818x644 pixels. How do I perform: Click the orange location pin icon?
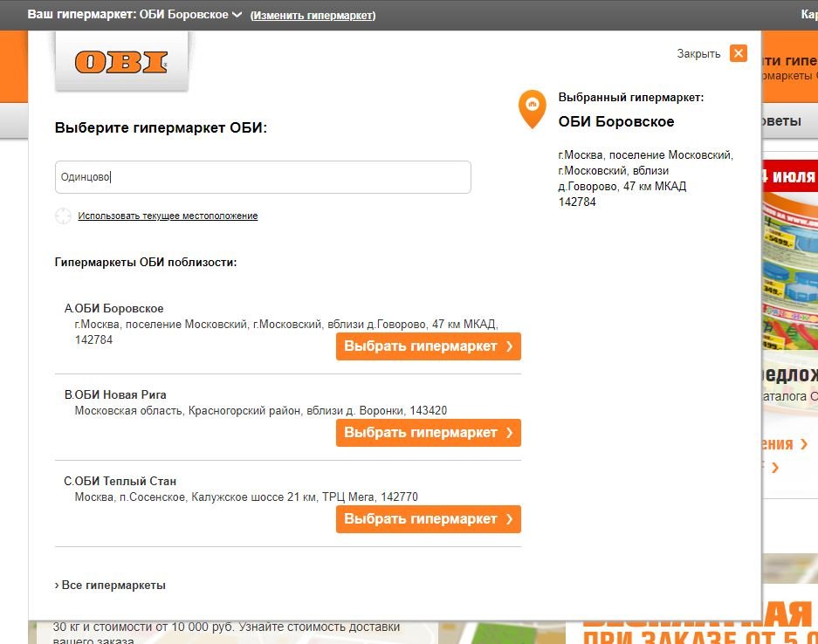point(533,108)
